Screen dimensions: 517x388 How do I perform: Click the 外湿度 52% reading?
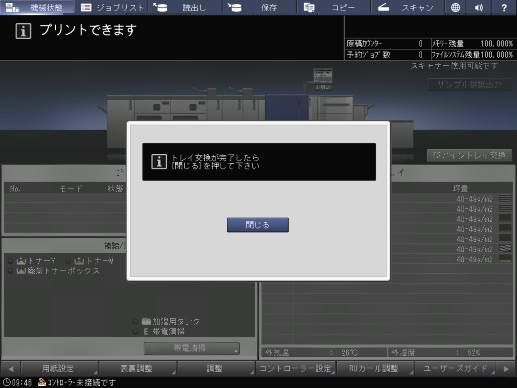(x=451, y=353)
